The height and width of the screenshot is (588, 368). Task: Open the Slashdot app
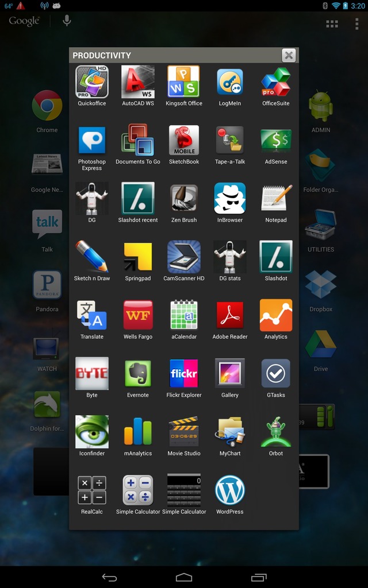point(276,257)
